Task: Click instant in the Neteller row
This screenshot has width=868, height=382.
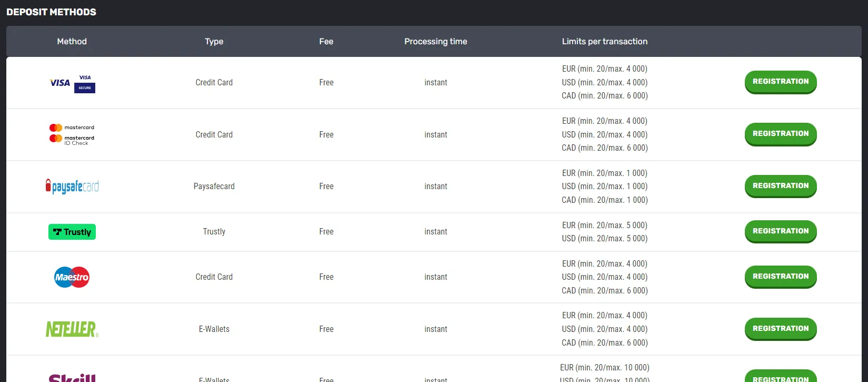Action: click(436, 329)
